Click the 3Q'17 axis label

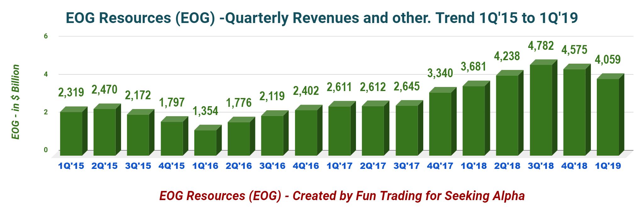pos(407,166)
